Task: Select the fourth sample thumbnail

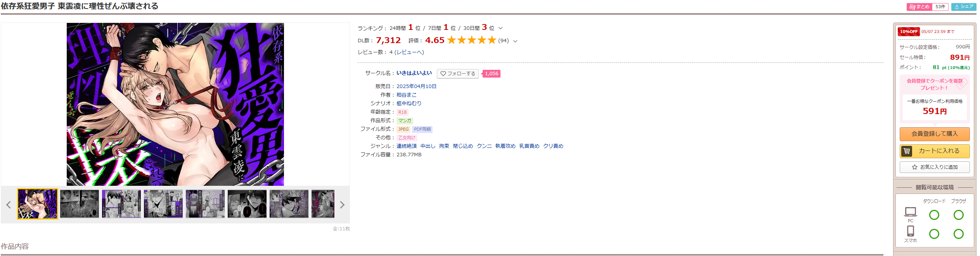Action: click(163, 204)
